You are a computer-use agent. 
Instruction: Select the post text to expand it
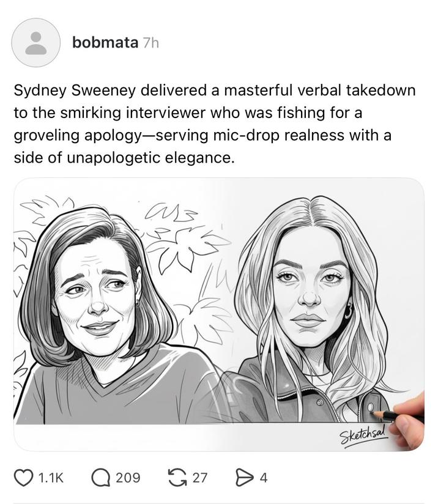pyautogui.click(x=214, y=122)
